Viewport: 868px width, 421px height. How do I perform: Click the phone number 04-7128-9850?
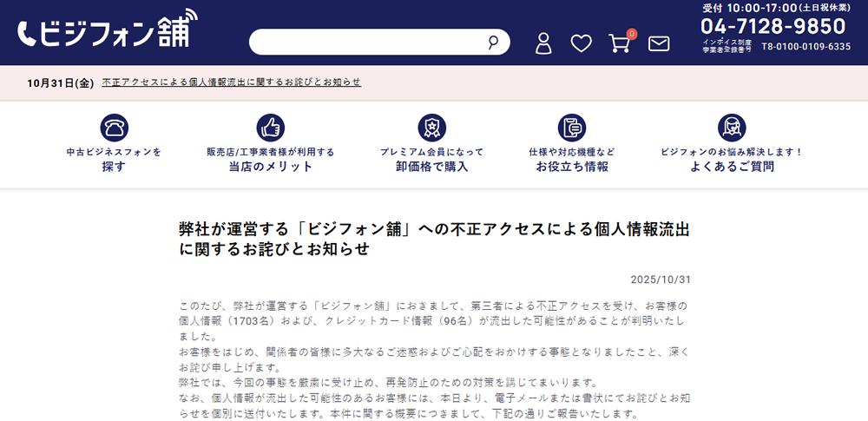pyautogui.click(x=773, y=26)
